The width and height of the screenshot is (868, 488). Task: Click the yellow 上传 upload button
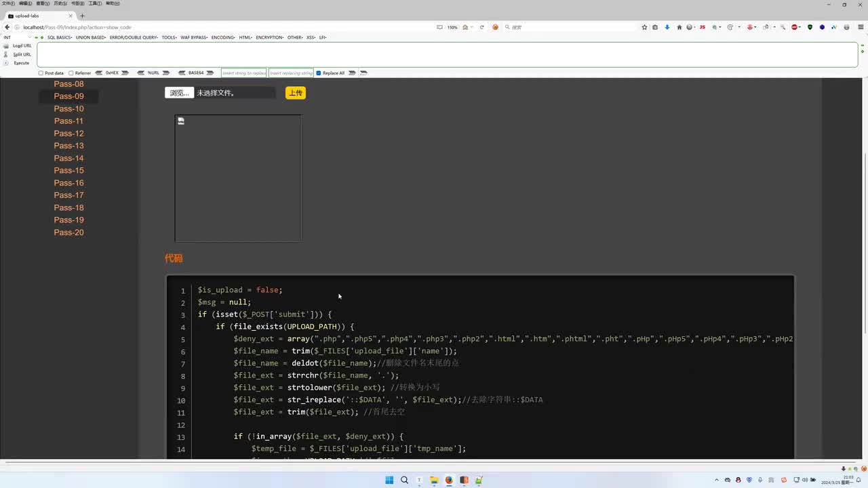pos(295,93)
